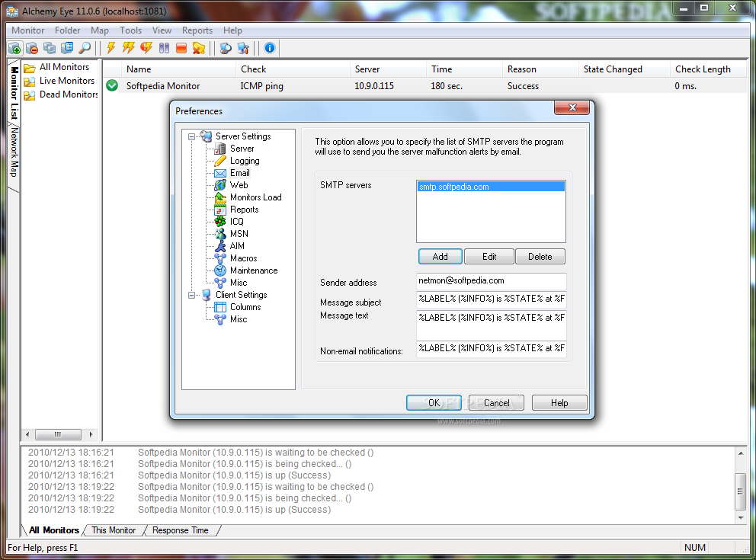Select Misc under Client Settings
The width and height of the screenshot is (756, 560).
tap(239, 319)
